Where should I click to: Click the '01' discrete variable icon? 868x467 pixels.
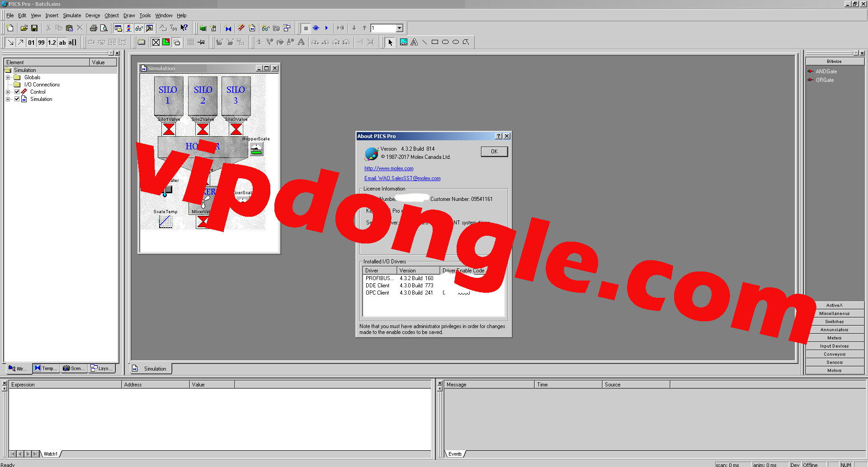(31, 43)
